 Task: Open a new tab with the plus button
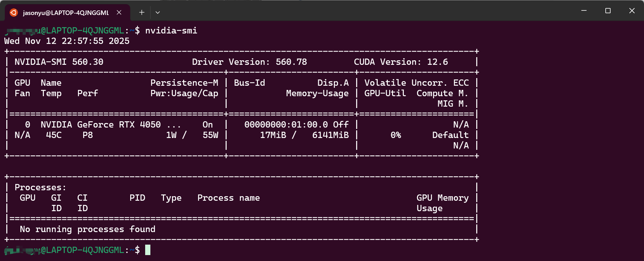pos(142,13)
